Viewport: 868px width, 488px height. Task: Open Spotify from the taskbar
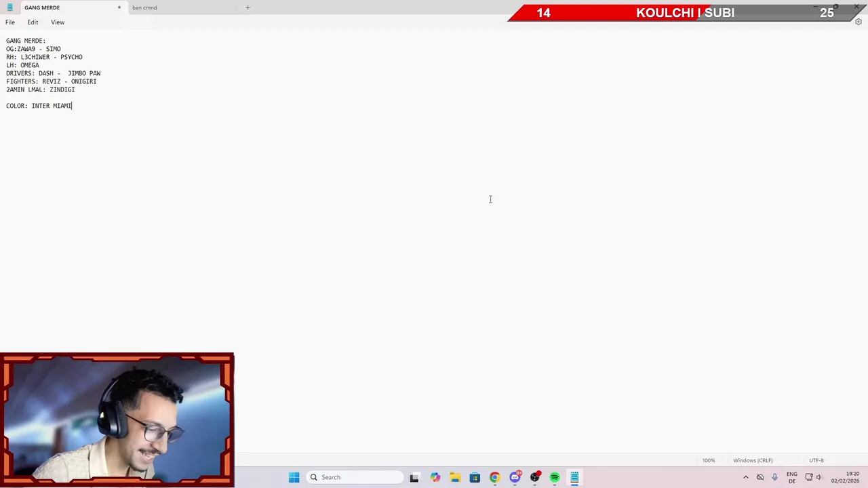click(x=555, y=477)
